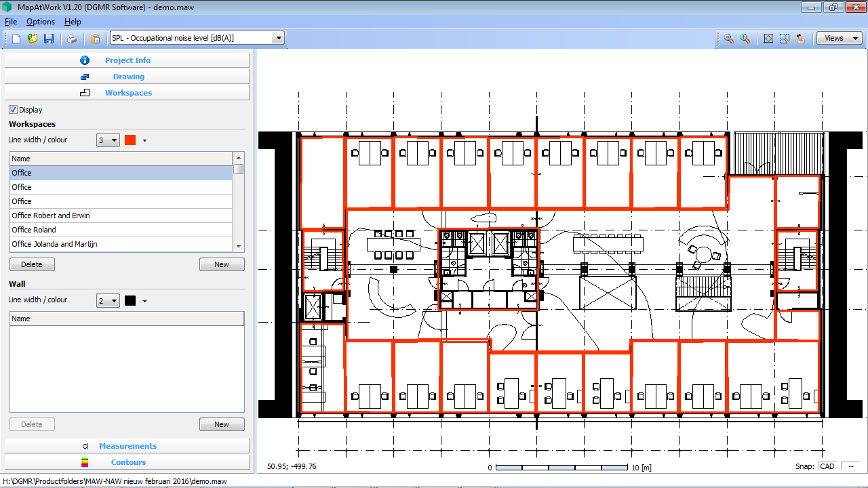Image resolution: width=868 pixels, height=488 pixels.
Task: Save the project with the floppy disk icon
Action: pos(49,39)
